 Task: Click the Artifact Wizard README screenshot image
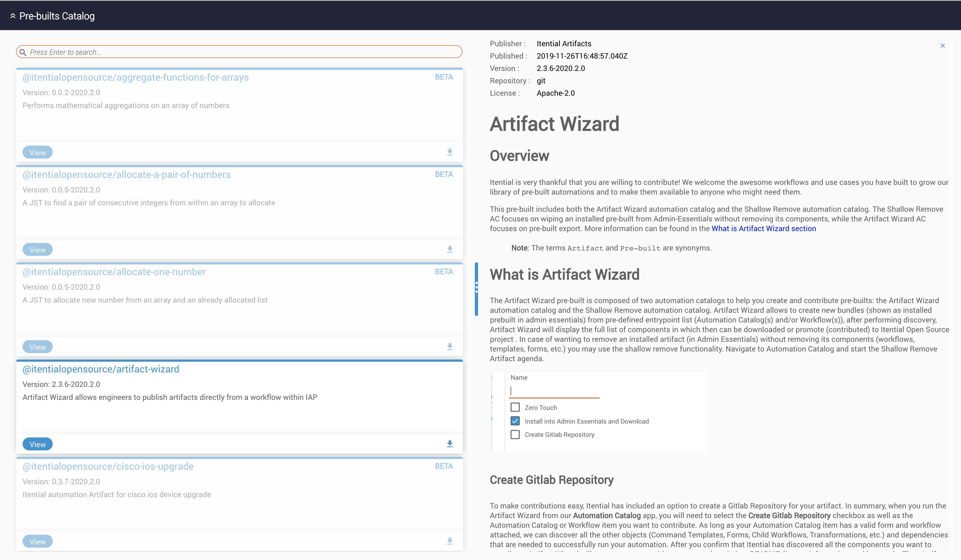(x=599, y=412)
